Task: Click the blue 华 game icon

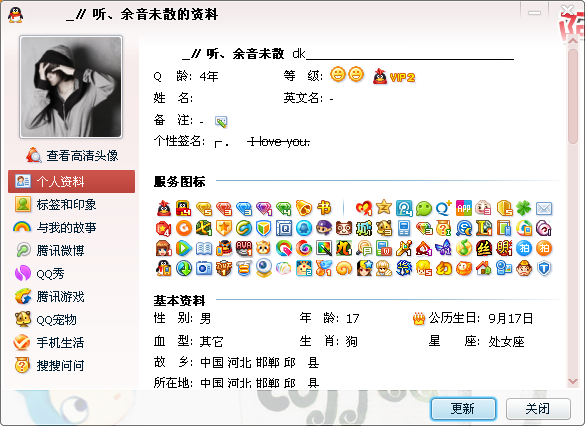Action: [x=404, y=268]
